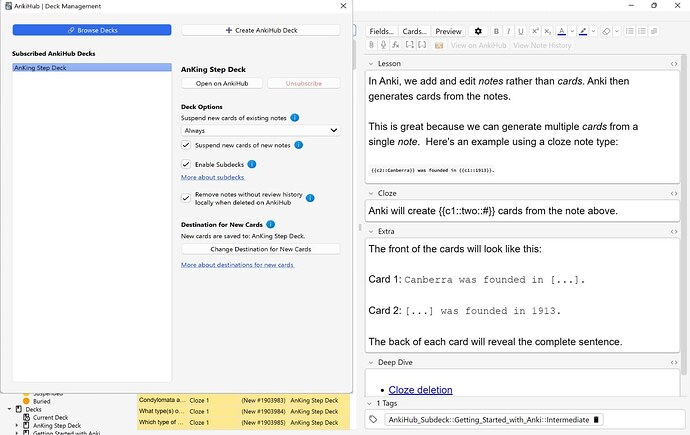
Task: Apply highlight color with marker icon
Action: [583, 31]
